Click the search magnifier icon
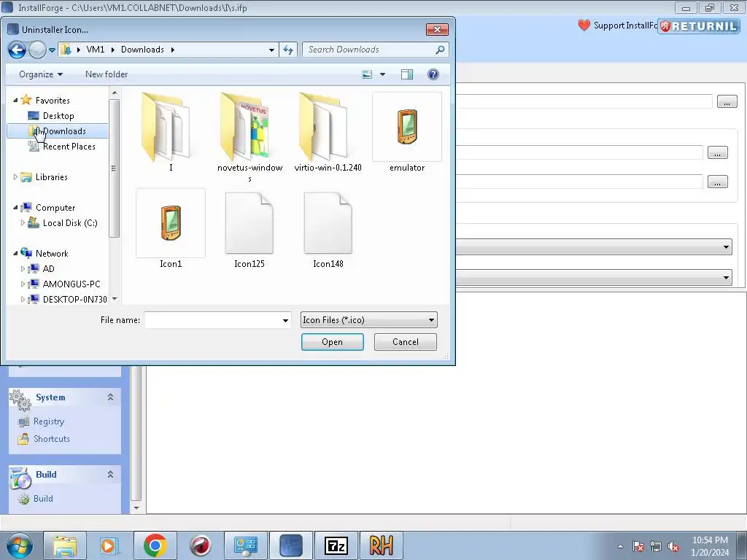The image size is (747, 560). pyautogui.click(x=440, y=50)
